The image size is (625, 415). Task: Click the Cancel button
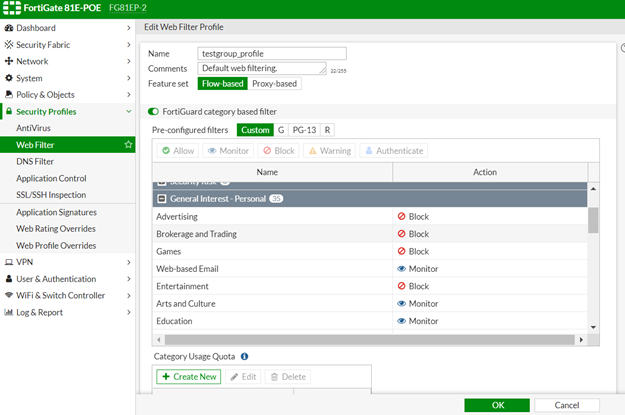click(567, 405)
